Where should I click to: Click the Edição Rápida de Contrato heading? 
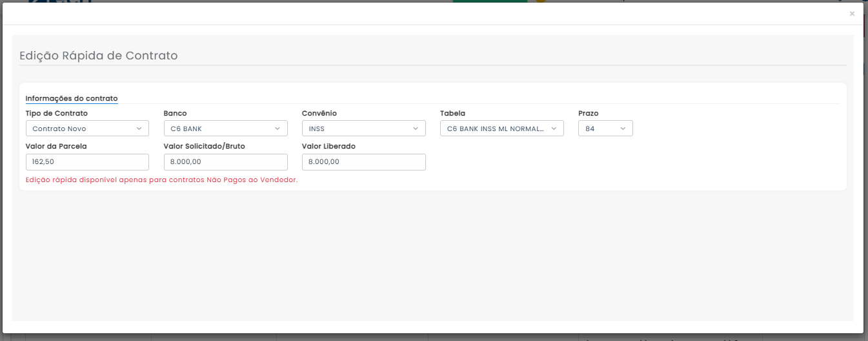tap(99, 56)
